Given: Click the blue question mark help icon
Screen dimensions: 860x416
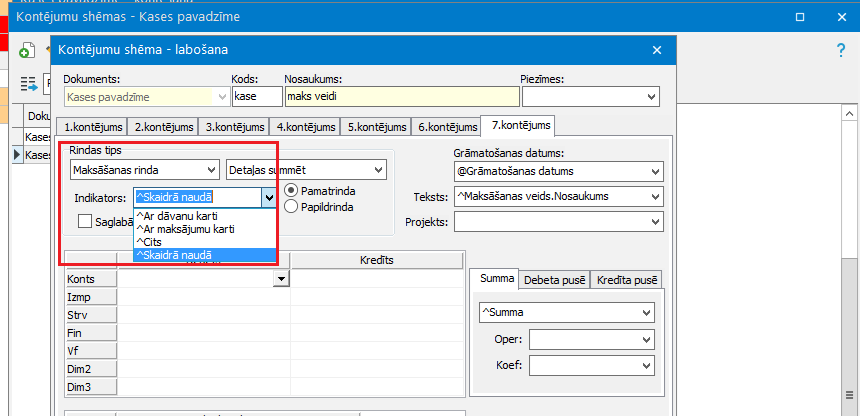Looking at the screenshot, I should 841,50.
